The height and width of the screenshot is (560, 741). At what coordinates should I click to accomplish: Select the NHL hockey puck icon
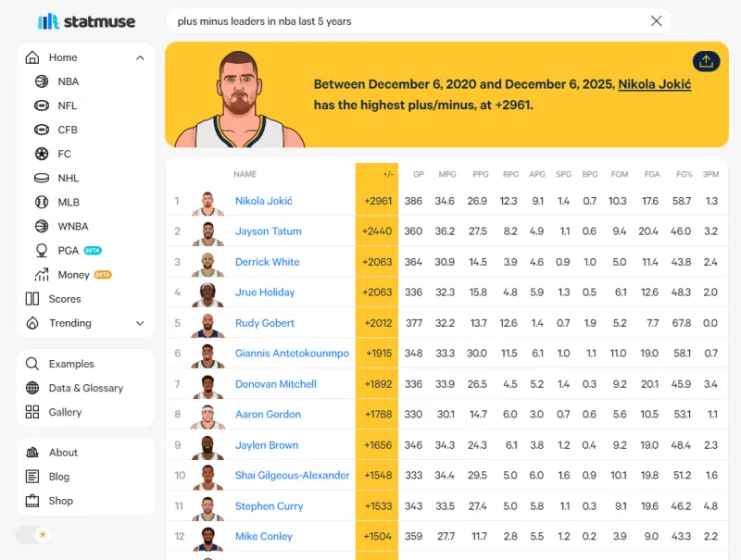(x=42, y=178)
